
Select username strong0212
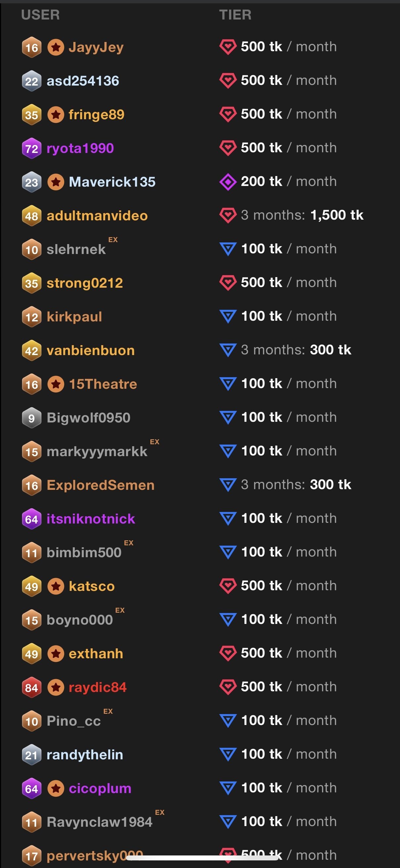click(x=85, y=283)
